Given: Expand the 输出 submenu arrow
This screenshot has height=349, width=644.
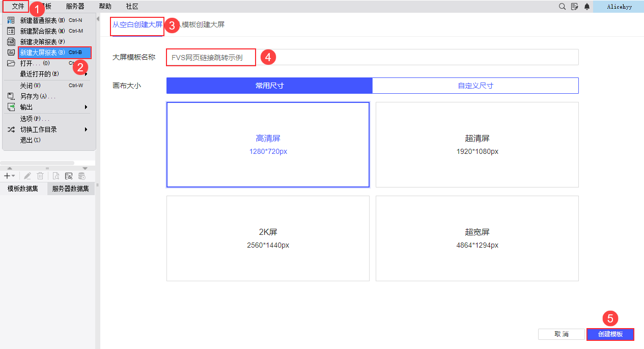Looking at the screenshot, I should click(x=86, y=107).
